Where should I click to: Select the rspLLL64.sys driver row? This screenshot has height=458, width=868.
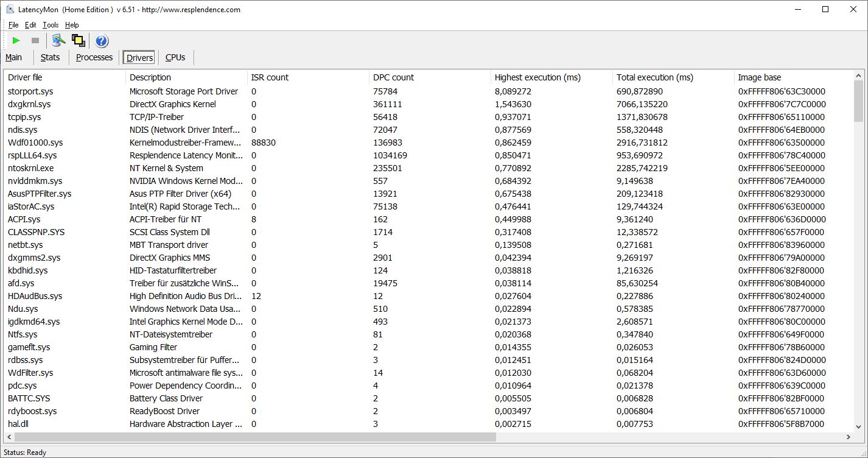(429, 155)
